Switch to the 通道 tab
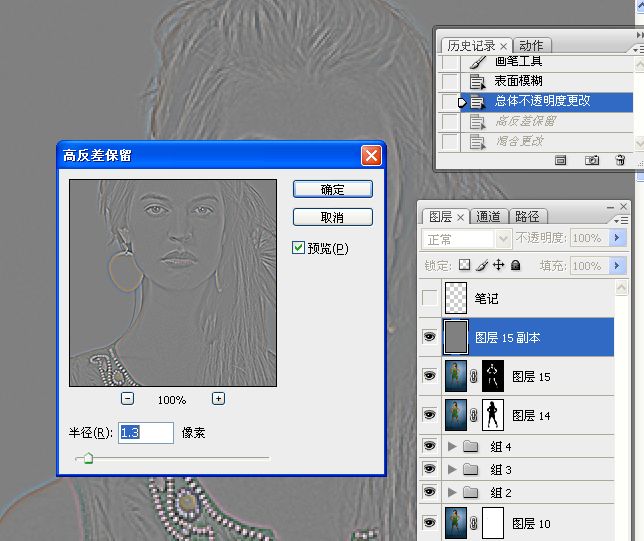The image size is (644, 541). [x=488, y=216]
